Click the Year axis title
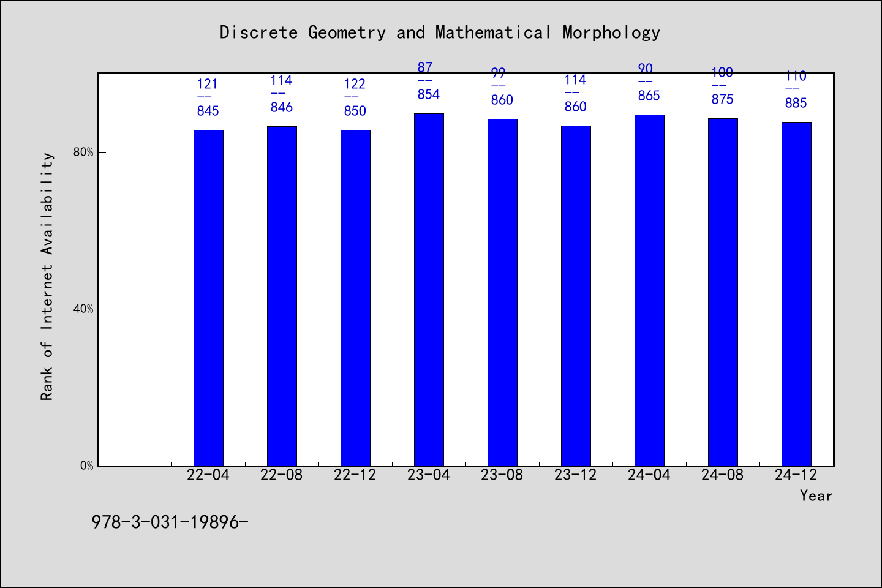 click(x=816, y=496)
